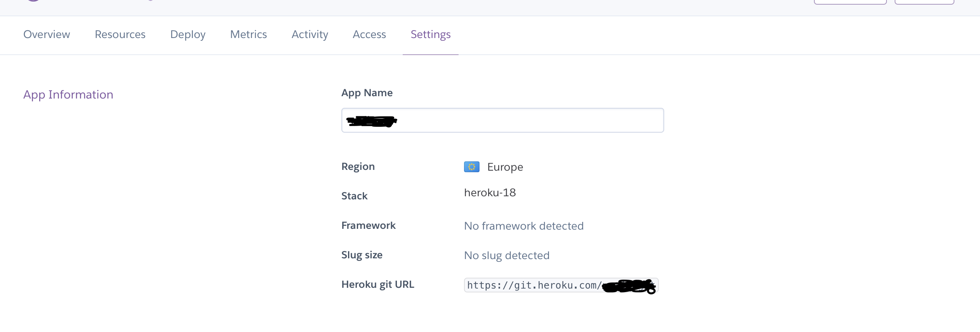The image size is (980, 332).
Task: Click the Slug size label
Action: click(362, 255)
